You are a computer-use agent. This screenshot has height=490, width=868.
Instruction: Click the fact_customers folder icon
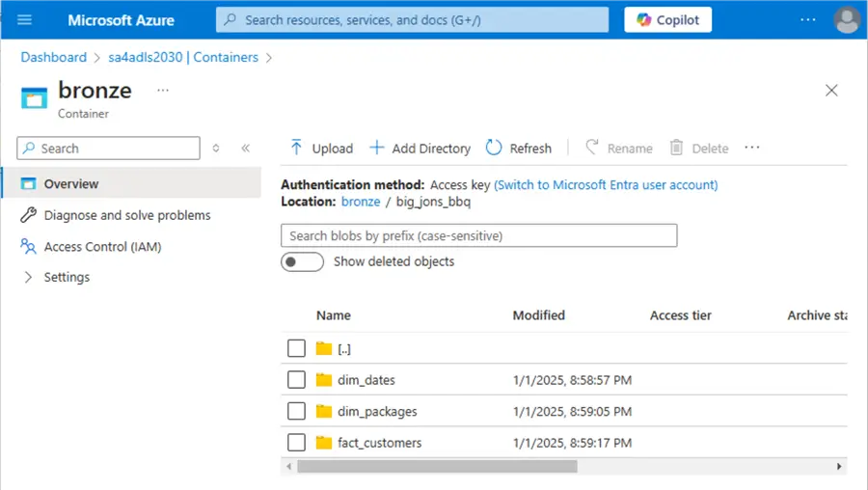pyautogui.click(x=324, y=442)
